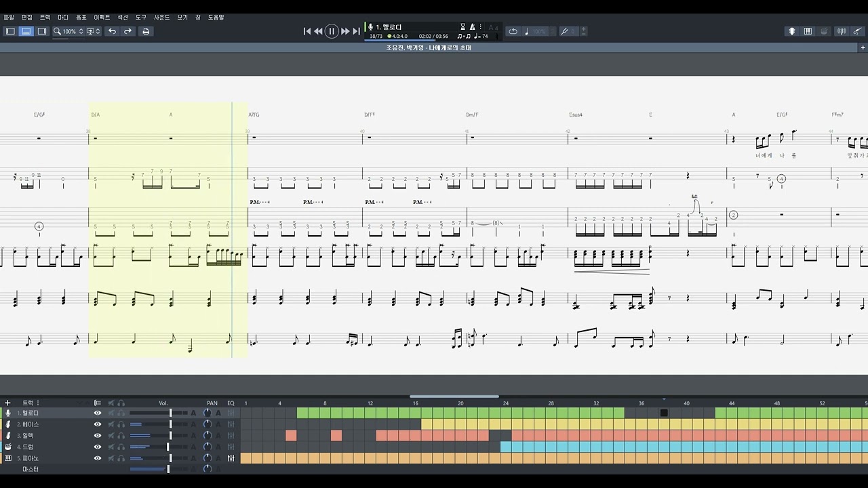Hide the 멜로디 track
Viewport: 868px width, 488px height.
coord(98,413)
